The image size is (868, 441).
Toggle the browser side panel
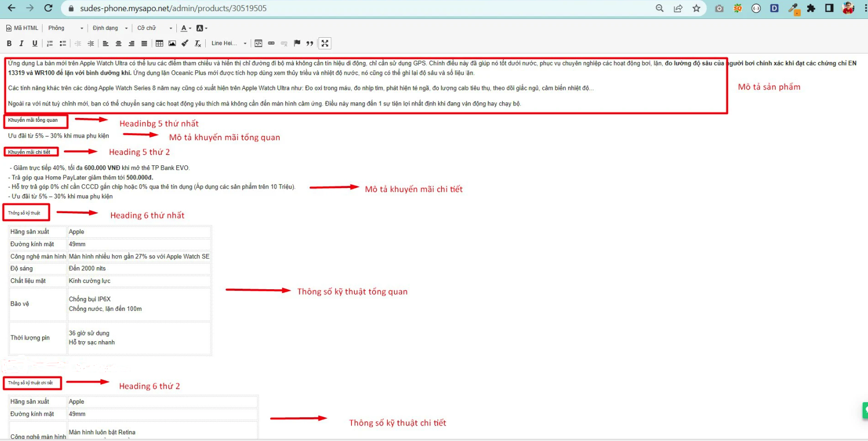coord(829,8)
